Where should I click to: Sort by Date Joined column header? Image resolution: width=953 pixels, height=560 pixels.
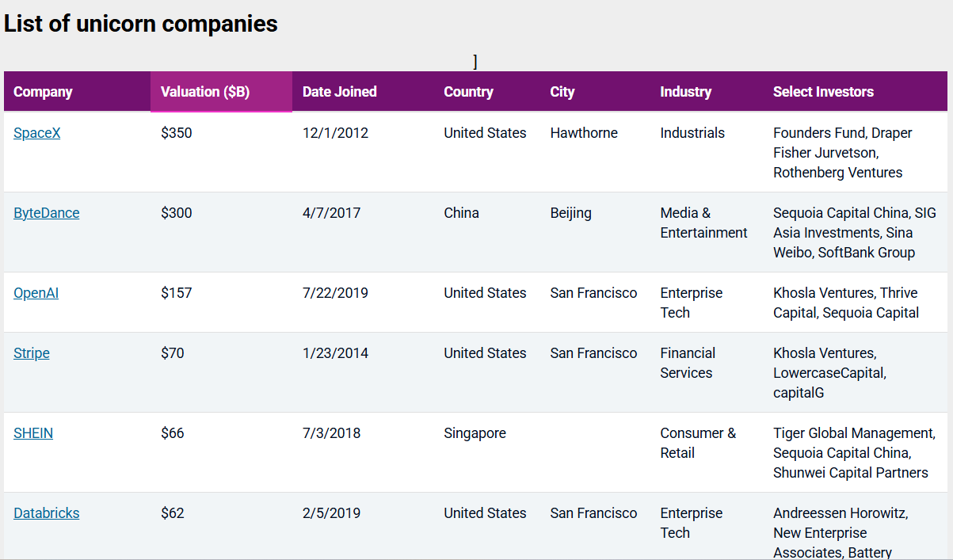click(x=339, y=92)
